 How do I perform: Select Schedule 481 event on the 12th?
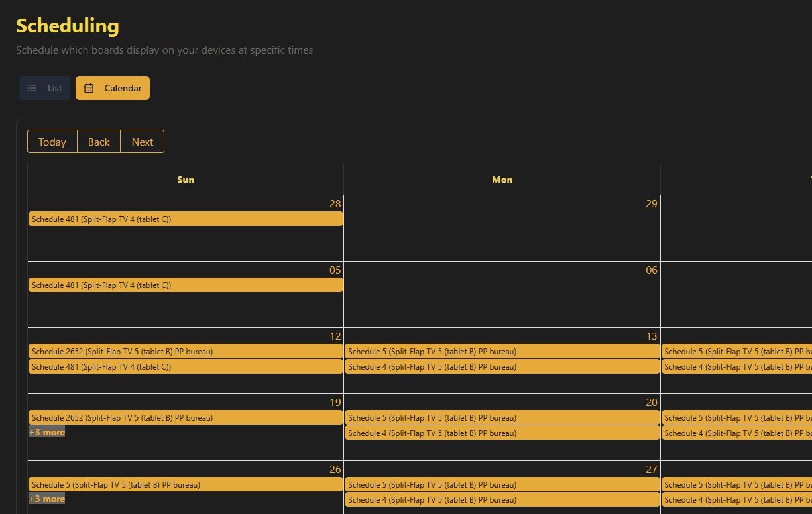[186, 367]
